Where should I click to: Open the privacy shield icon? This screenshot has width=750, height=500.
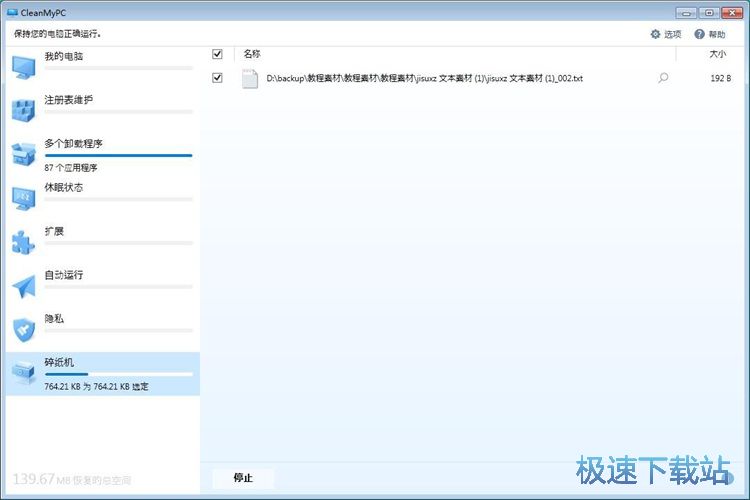coord(23,330)
